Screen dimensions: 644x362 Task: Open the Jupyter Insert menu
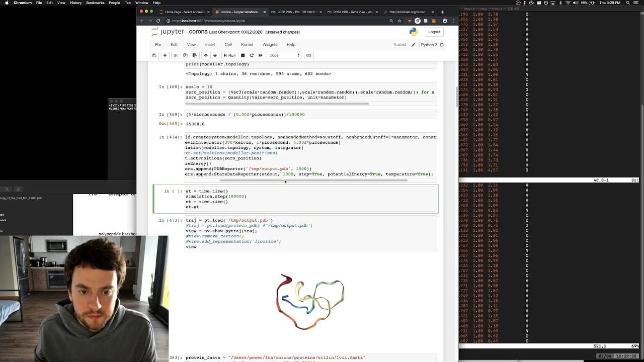tap(210, 45)
